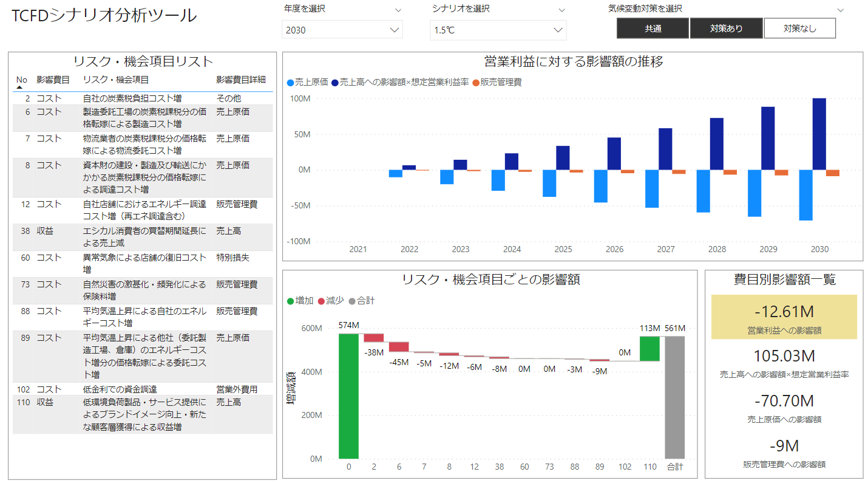The width and height of the screenshot is (868, 483).
Task: Sort by the 影響費目 column header
Action: (53, 80)
